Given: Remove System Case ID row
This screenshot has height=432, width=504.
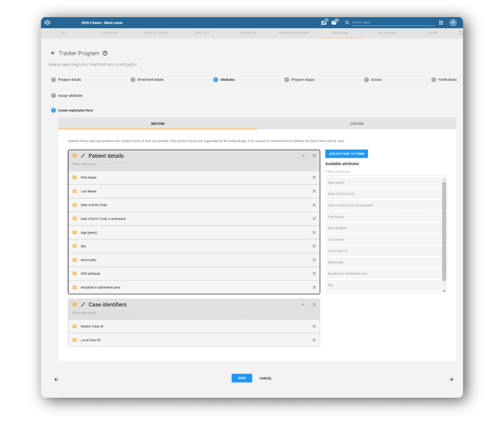Looking at the screenshot, I should coord(314,326).
